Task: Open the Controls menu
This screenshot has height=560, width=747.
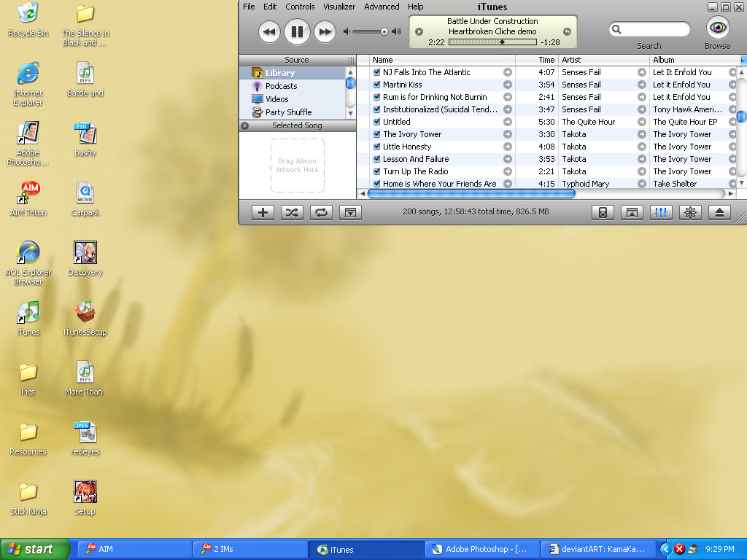Action: (300, 7)
